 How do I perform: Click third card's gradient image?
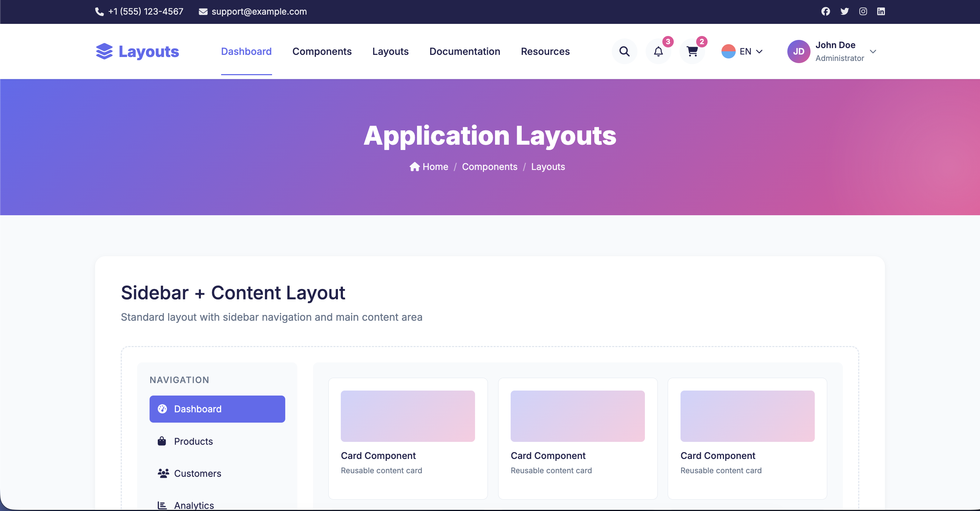coord(747,416)
